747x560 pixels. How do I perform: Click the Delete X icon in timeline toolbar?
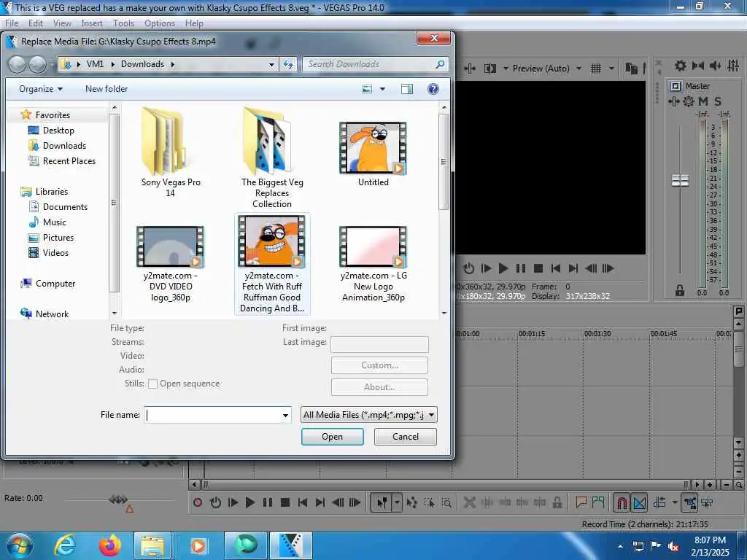[469, 502]
